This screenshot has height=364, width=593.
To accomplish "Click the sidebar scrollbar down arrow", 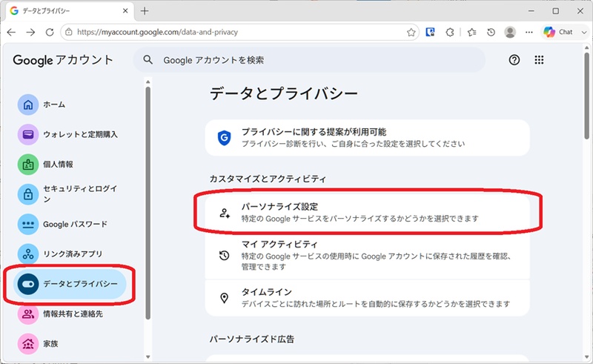I will coord(148,357).
